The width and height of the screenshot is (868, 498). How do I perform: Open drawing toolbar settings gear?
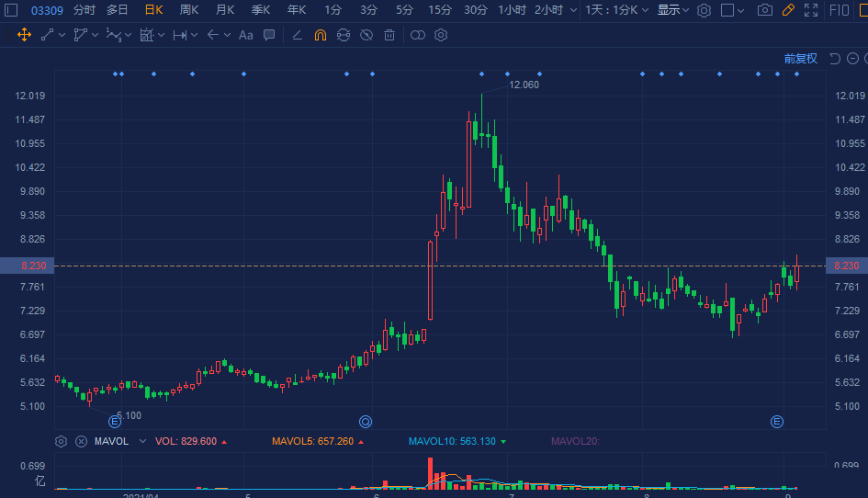[441, 35]
